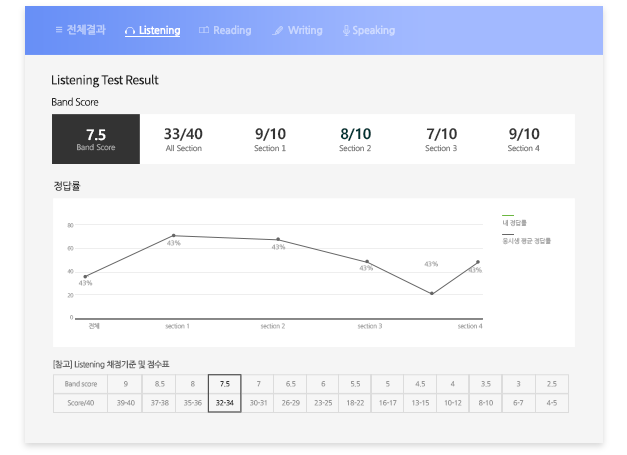Click the 9/10 Section 1 score

[270, 139]
